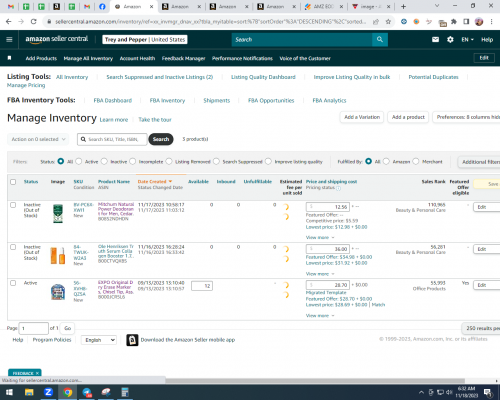Bookmark this page with the star icon

pos(388,22)
